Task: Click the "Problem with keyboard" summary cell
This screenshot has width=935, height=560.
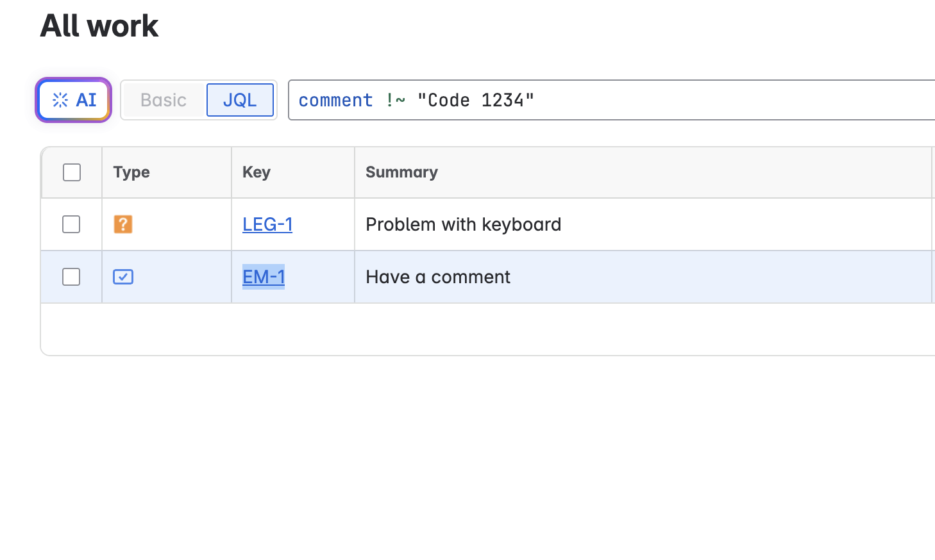Action: [463, 224]
